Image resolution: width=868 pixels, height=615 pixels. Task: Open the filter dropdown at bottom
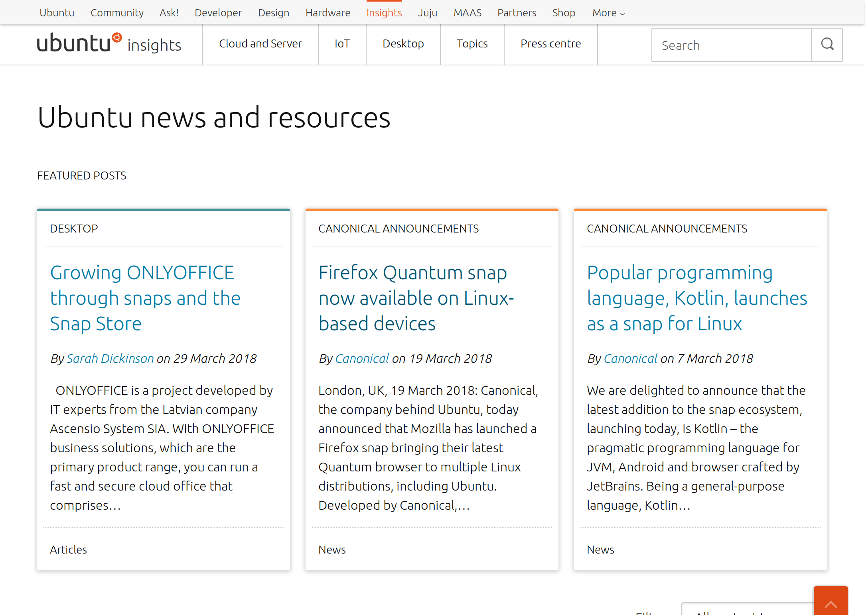(x=746, y=610)
